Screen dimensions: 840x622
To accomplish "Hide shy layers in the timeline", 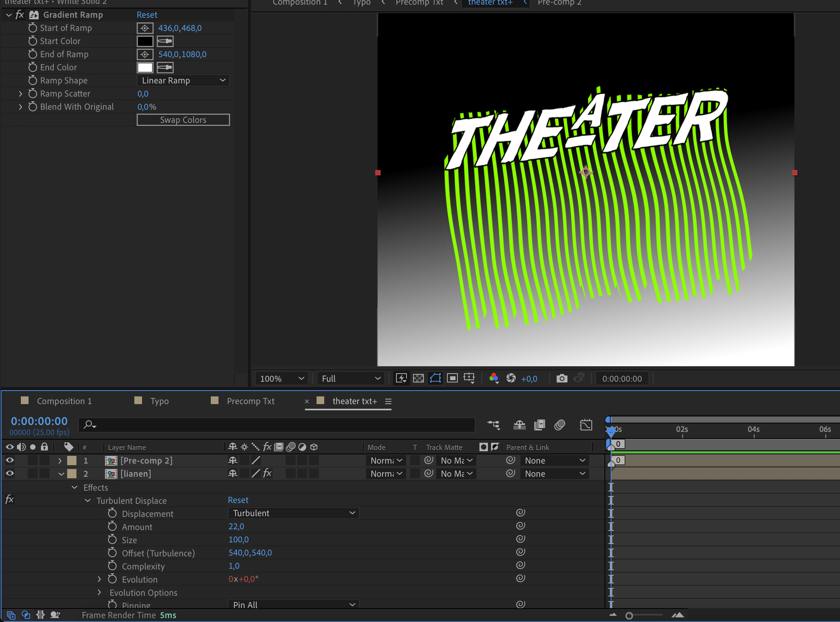I will click(x=519, y=425).
